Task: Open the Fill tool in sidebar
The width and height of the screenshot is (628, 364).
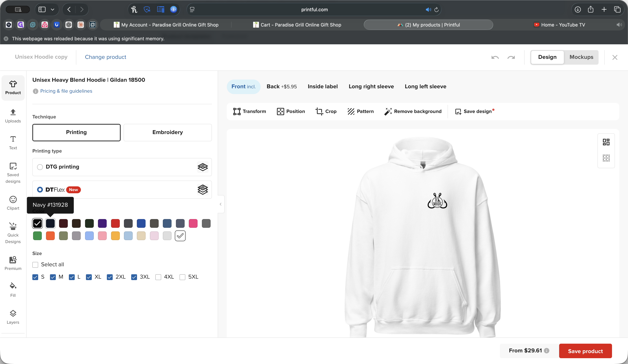Action: 13,290
